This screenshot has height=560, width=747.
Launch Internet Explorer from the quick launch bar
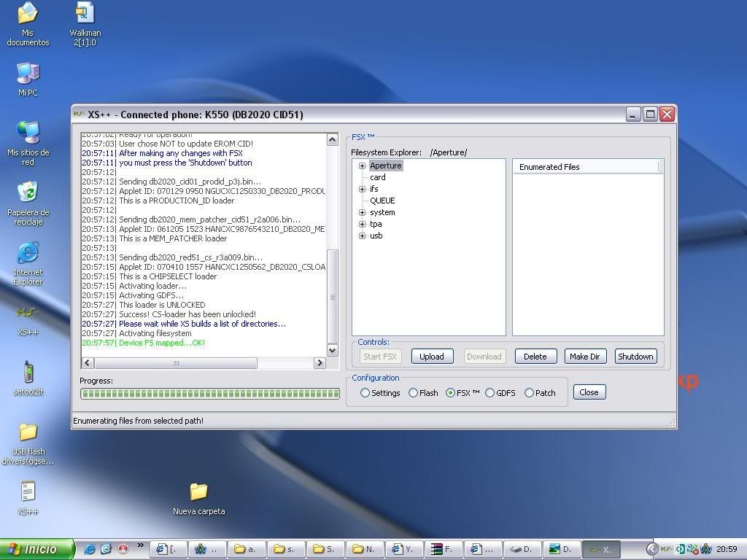[89, 549]
